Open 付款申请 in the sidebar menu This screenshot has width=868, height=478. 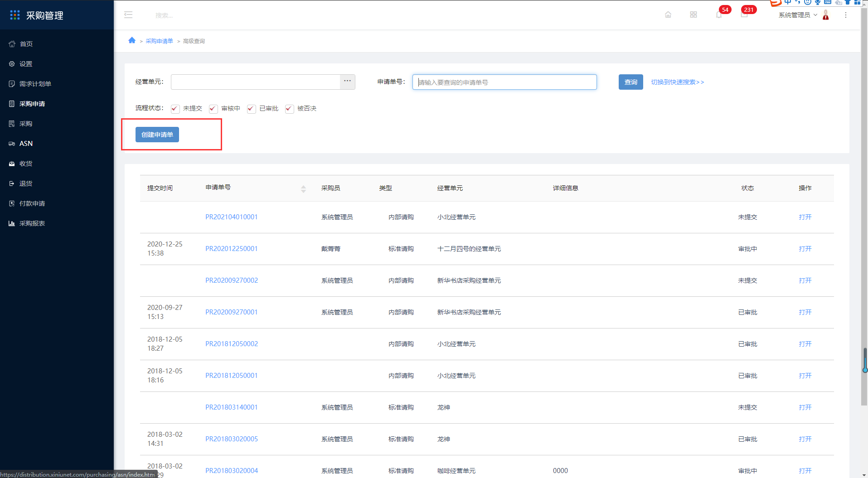[32, 203]
